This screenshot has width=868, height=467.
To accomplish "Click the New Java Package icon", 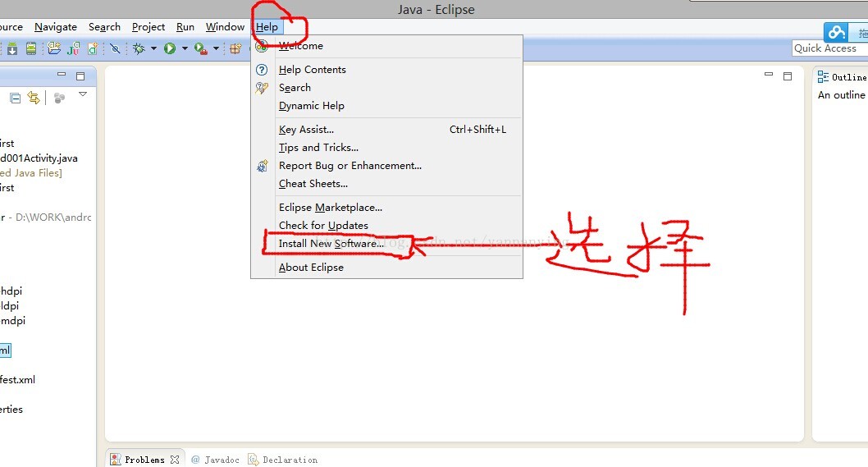I will pyautogui.click(x=235, y=48).
